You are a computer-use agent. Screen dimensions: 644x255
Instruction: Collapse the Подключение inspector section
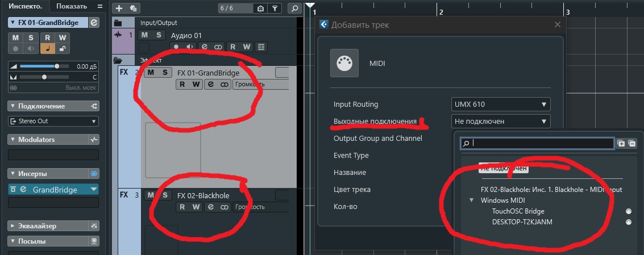pos(13,106)
